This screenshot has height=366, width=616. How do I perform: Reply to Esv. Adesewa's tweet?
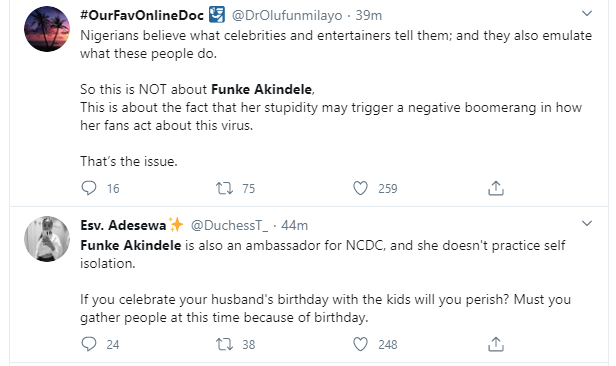[89, 344]
